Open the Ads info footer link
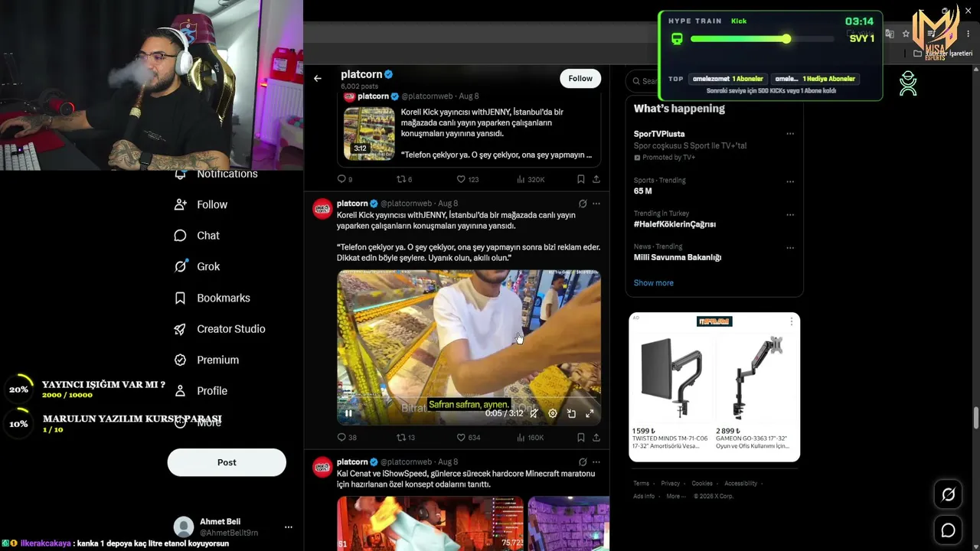 tap(644, 496)
